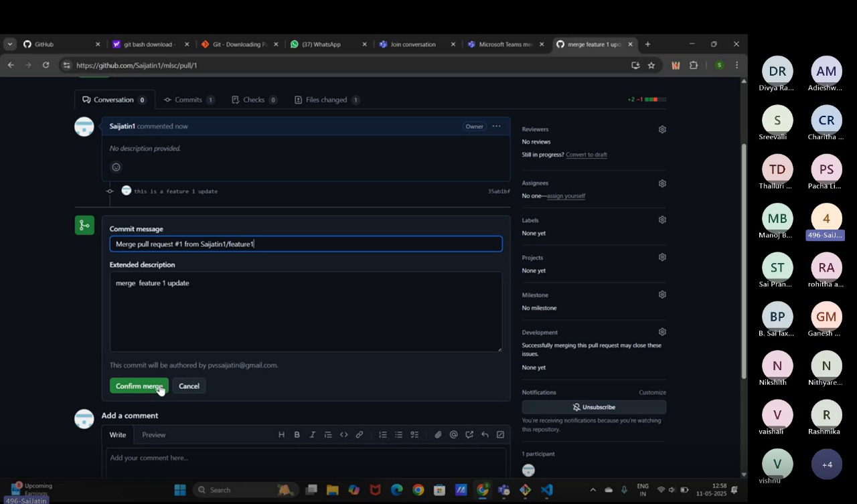Bookmark the page with the star icon
857x504 pixels.
[651, 65]
